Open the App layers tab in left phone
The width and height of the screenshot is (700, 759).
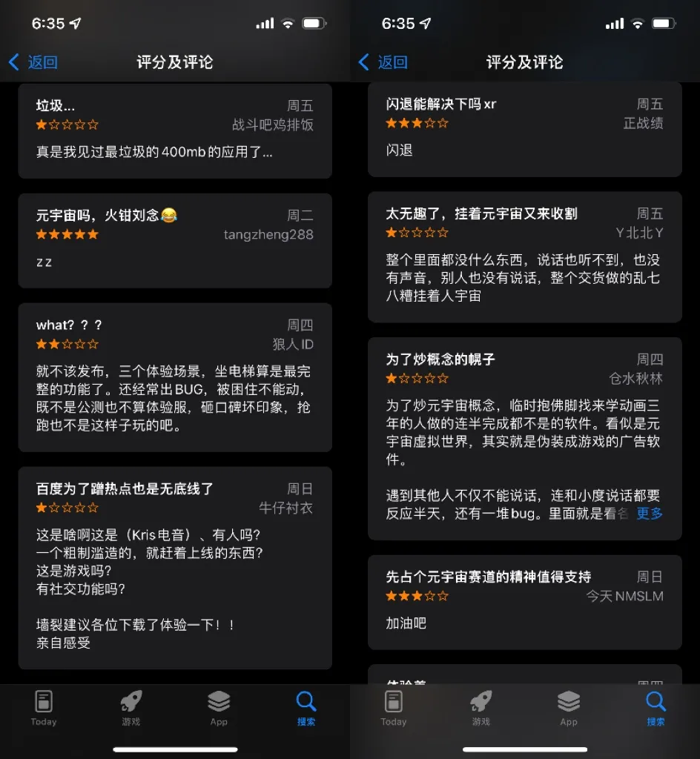219,708
